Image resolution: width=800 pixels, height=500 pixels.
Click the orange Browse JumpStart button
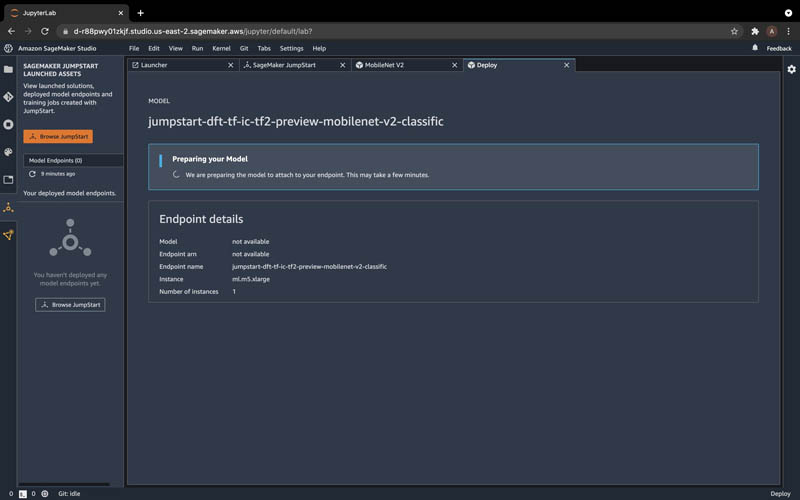pos(58,136)
